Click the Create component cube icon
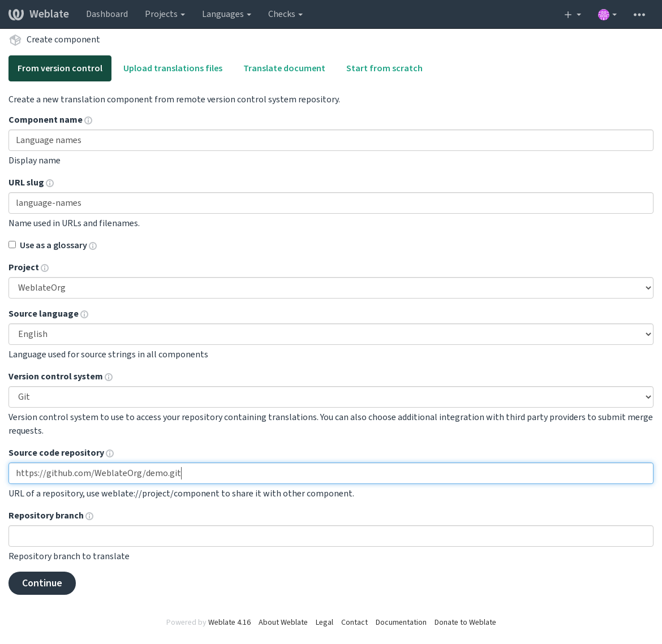The width and height of the screenshot is (662, 644). [x=15, y=40]
